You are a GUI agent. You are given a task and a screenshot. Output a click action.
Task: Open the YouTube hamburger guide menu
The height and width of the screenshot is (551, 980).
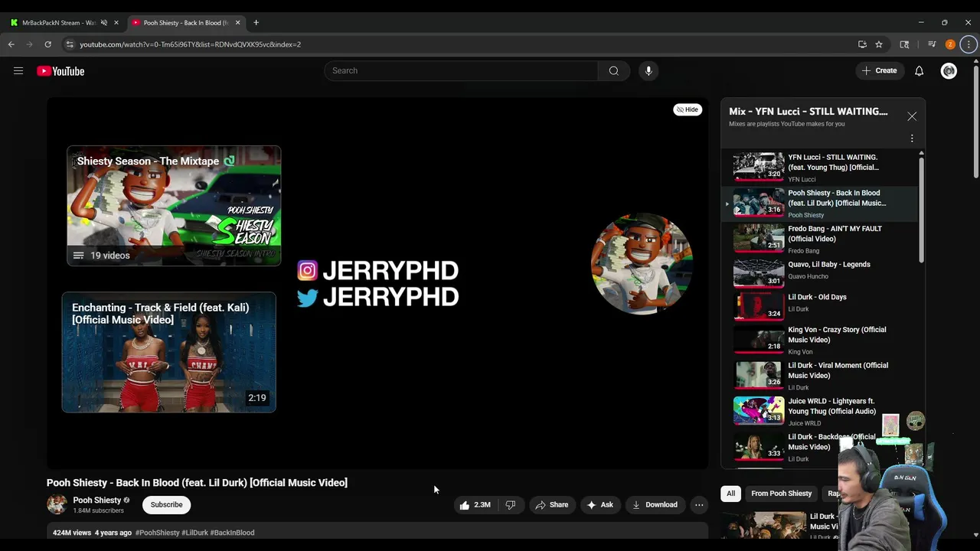pos(18,71)
